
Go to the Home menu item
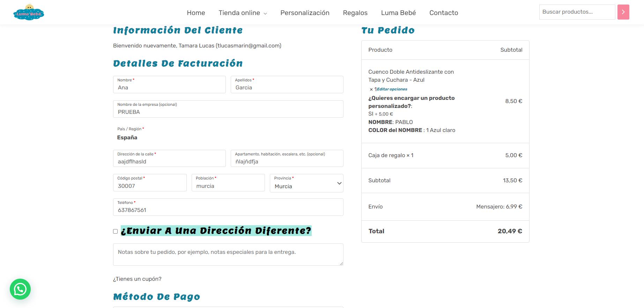point(196,13)
